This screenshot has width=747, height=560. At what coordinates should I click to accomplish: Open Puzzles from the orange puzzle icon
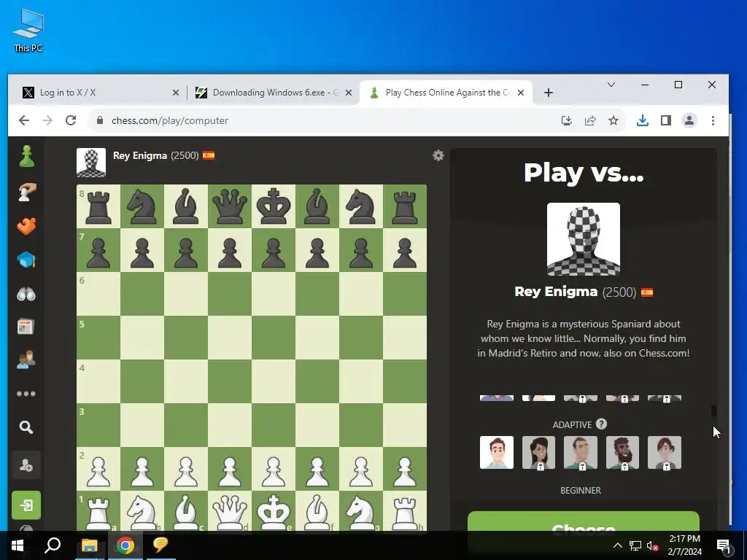pos(26,226)
